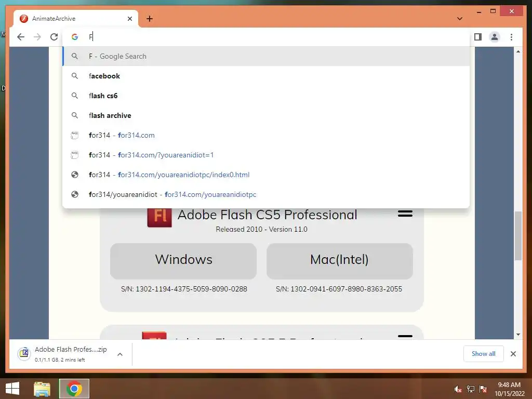The image size is (532, 399).
Task: Open the Windows Start menu
Action: point(12,389)
